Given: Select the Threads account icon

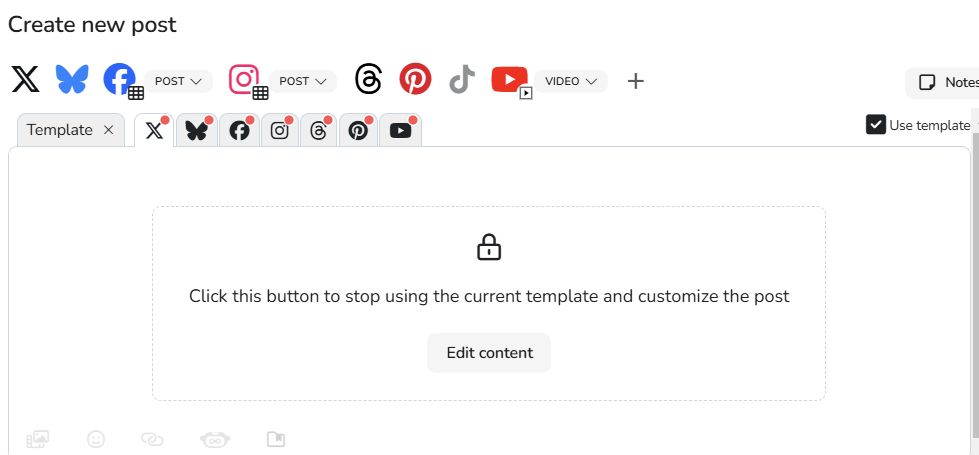Looking at the screenshot, I should point(368,80).
